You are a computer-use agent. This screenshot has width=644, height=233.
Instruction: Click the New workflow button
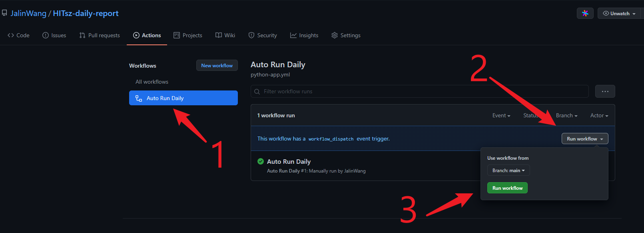217,65
